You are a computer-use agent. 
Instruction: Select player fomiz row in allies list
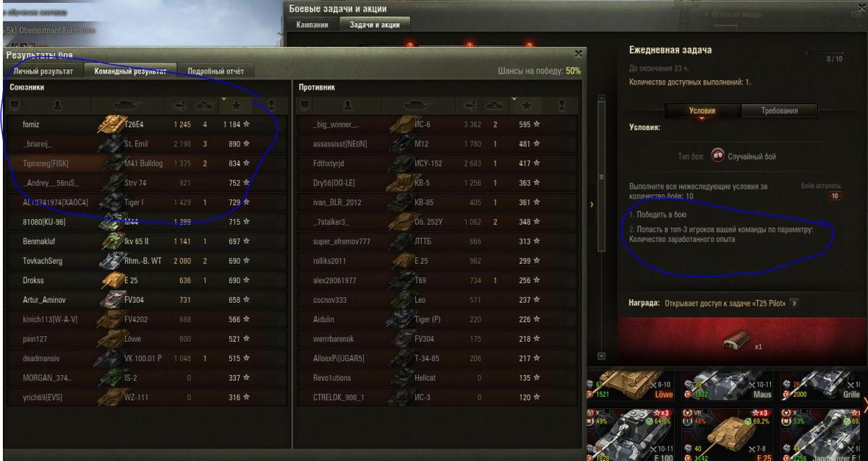point(143,124)
